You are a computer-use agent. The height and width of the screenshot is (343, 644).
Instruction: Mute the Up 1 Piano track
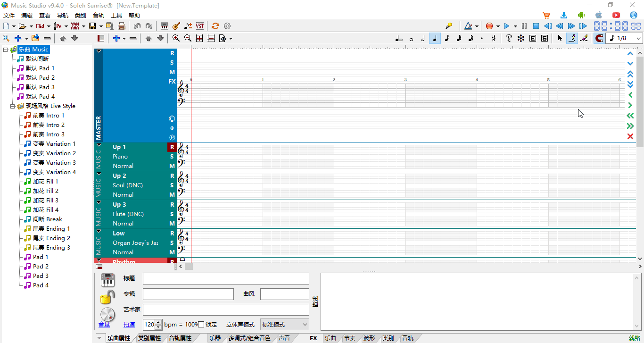click(172, 166)
